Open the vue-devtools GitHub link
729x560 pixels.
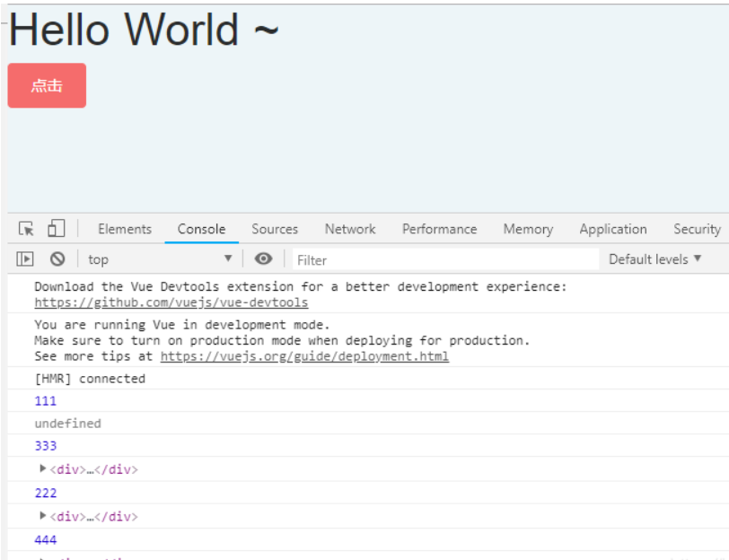click(x=171, y=302)
